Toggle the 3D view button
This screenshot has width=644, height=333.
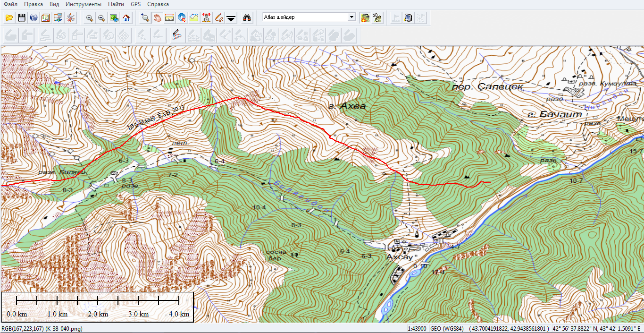coord(377,18)
